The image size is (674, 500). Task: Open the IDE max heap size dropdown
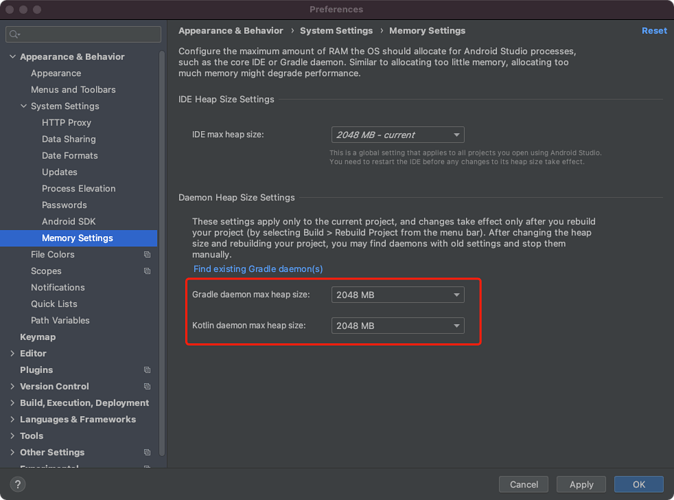pyautogui.click(x=398, y=135)
